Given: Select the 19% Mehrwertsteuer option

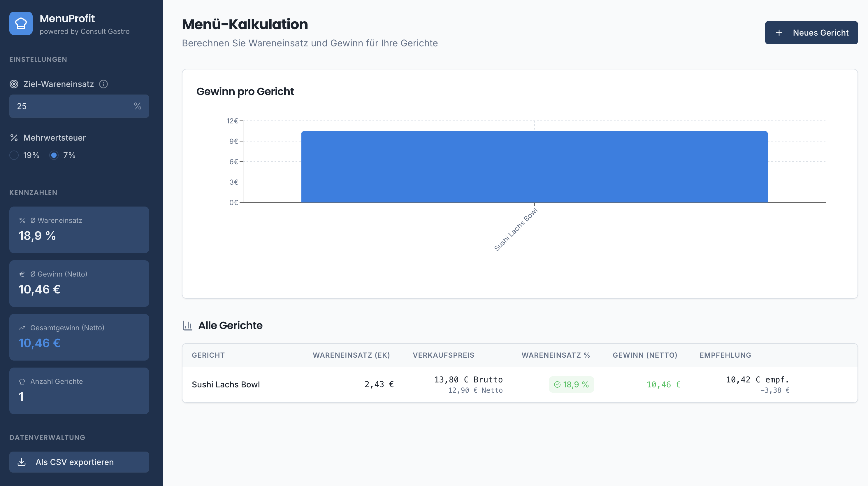Looking at the screenshot, I should pyautogui.click(x=14, y=155).
